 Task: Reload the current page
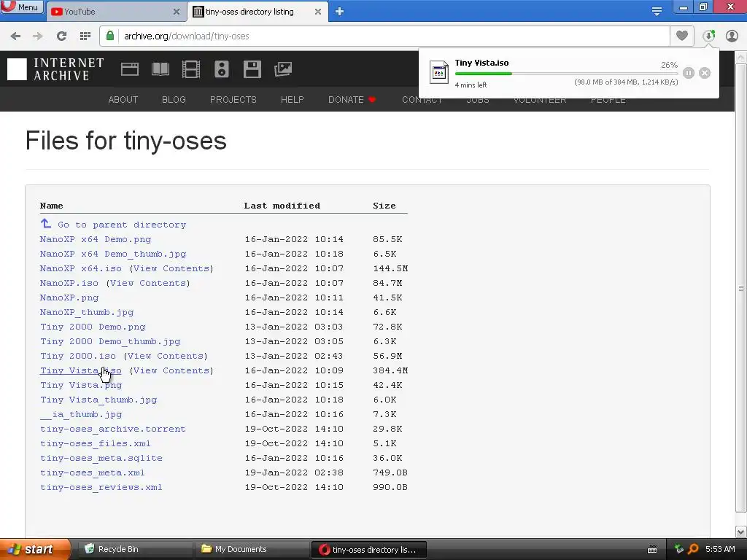tap(61, 36)
